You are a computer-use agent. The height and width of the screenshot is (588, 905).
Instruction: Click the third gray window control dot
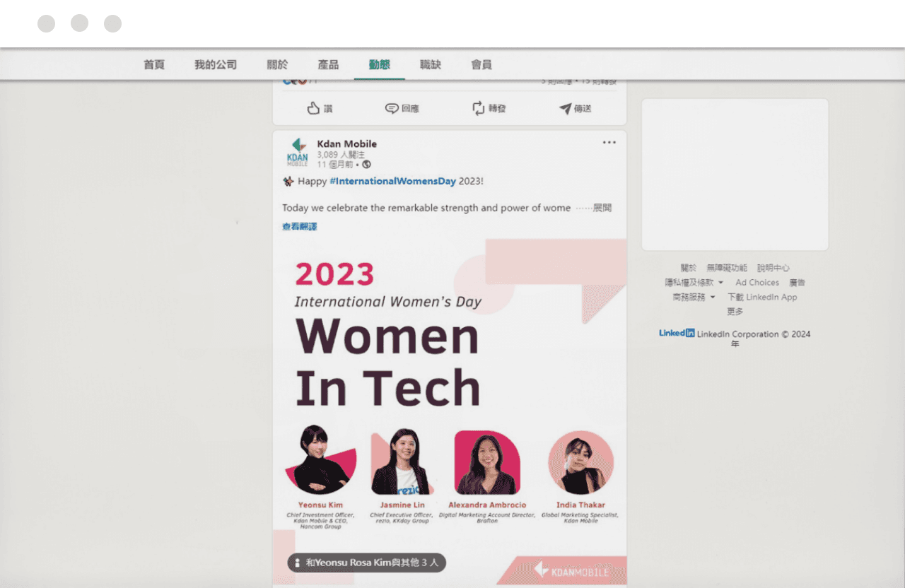(112, 23)
